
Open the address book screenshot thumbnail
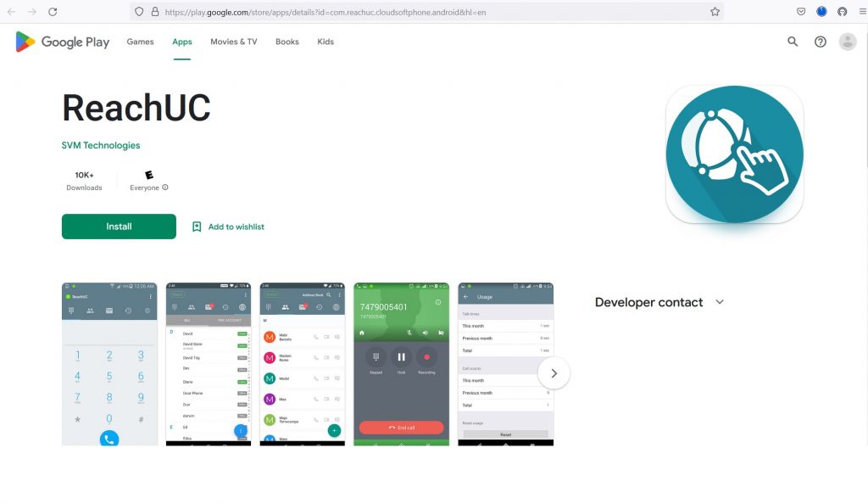tap(303, 364)
